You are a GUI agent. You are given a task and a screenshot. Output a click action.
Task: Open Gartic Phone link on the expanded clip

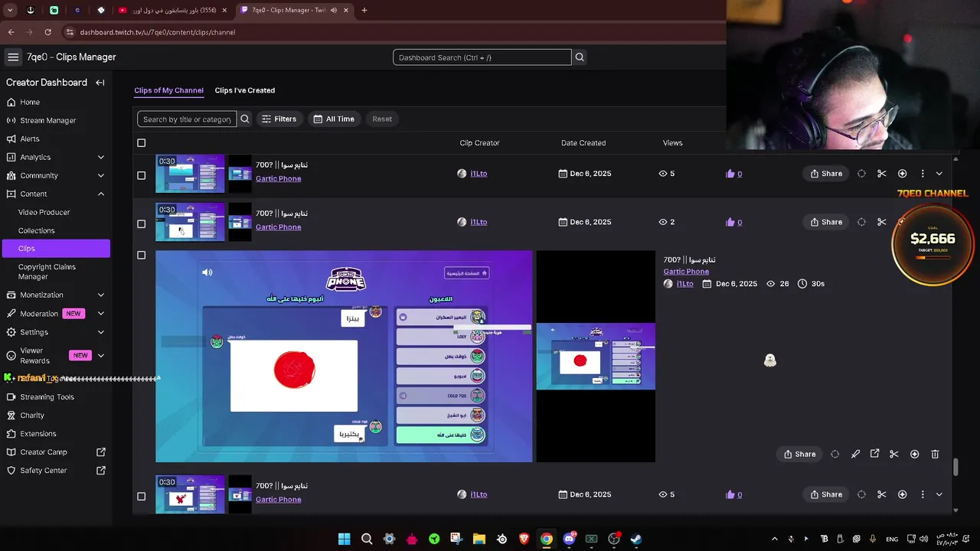click(686, 272)
